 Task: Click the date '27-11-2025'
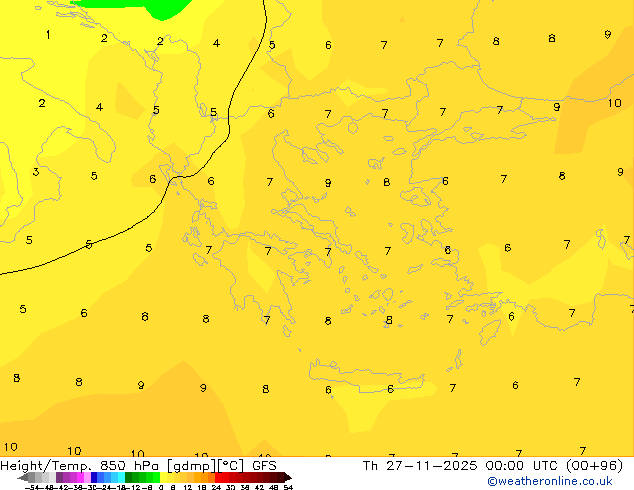[431, 466]
